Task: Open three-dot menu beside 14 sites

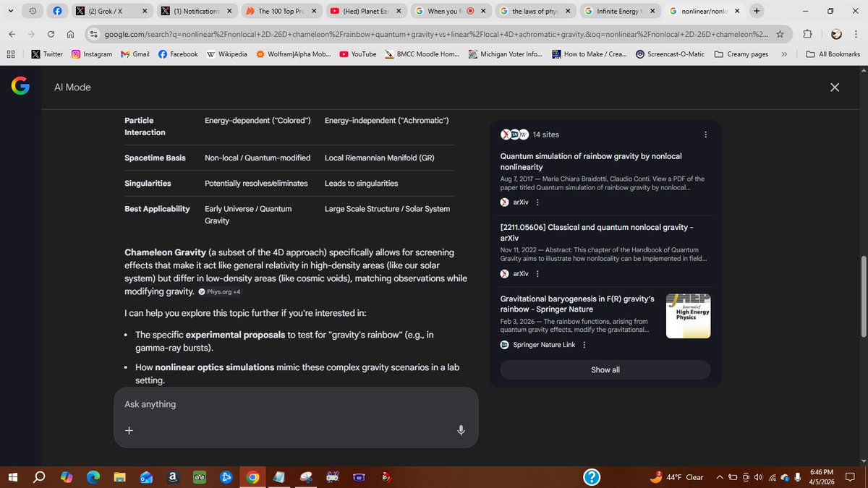Action: click(706, 134)
